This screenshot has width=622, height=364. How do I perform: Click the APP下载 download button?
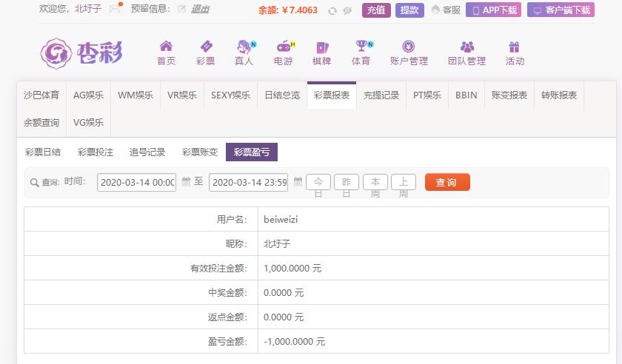(493, 10)
